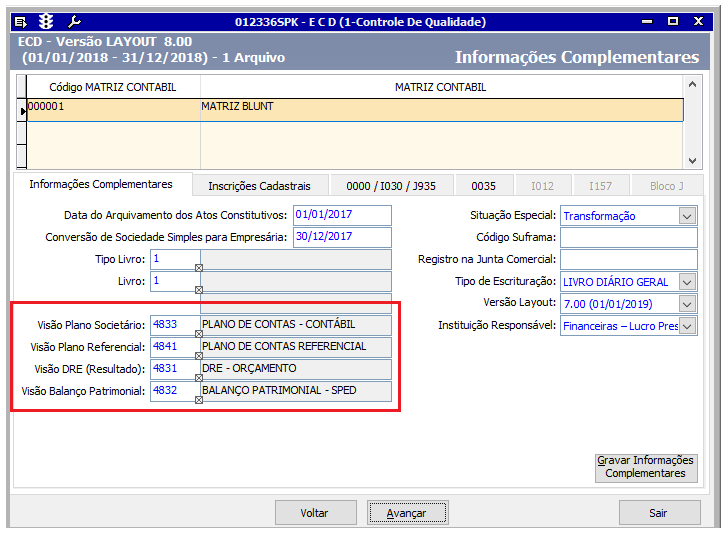Open the Versão Layout dropdown
This screenshot has width=727, height=533.
point(687,304)
